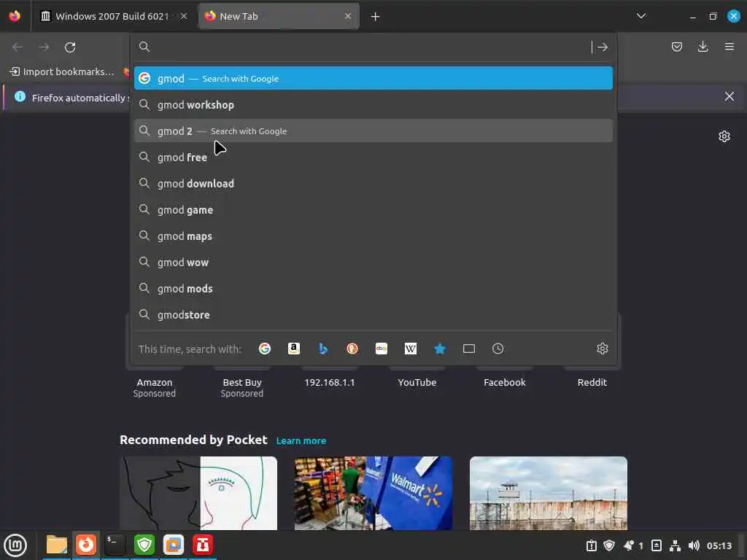Select the gmod mods suggestion
This screenshot has width=747, height=560.
click(x=373, y=288)
